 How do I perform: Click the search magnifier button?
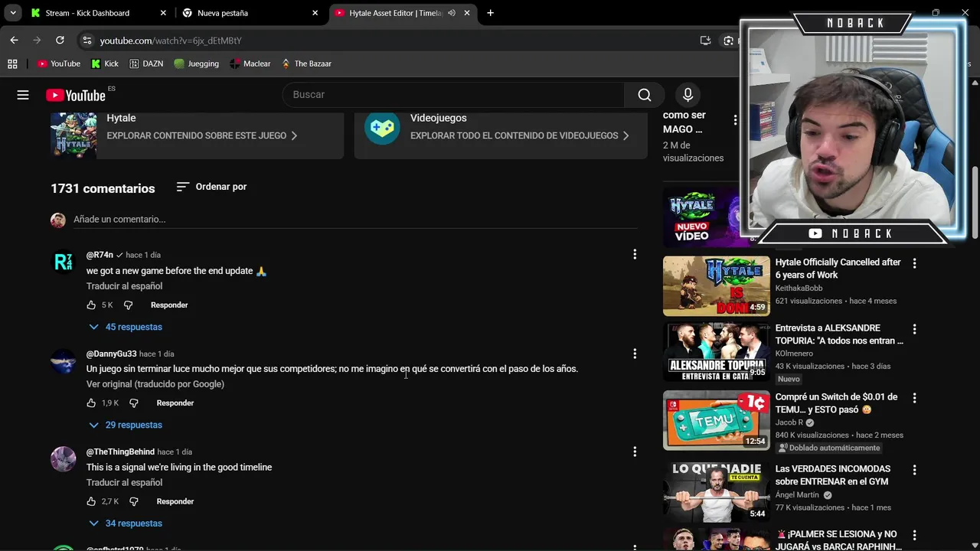pyautogui.click(x=645, y=95)
